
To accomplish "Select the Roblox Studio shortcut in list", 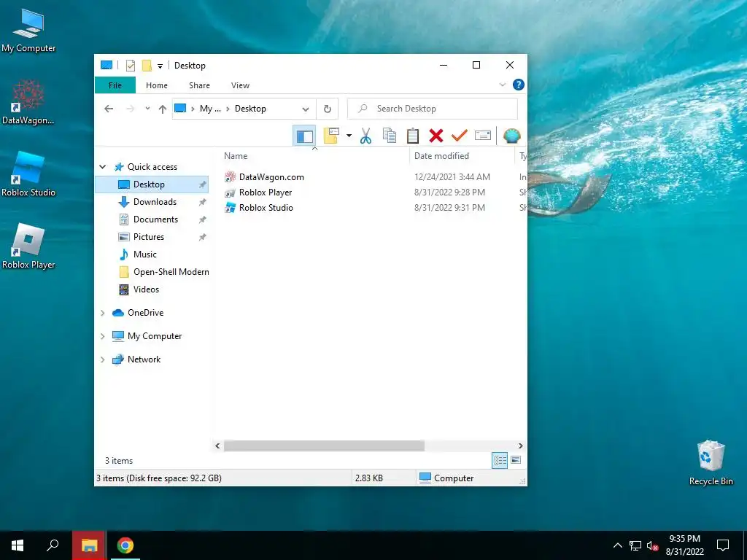I will (266, 208).
